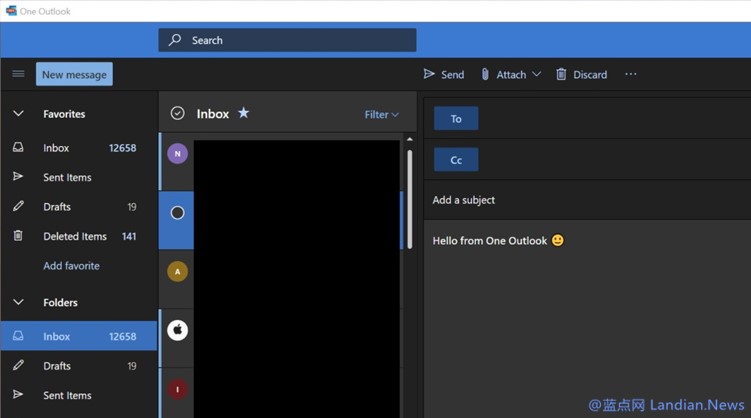This screenshot has width=751, height=418.
Task: Open Sent Items under Favorites
Action: 67,177
